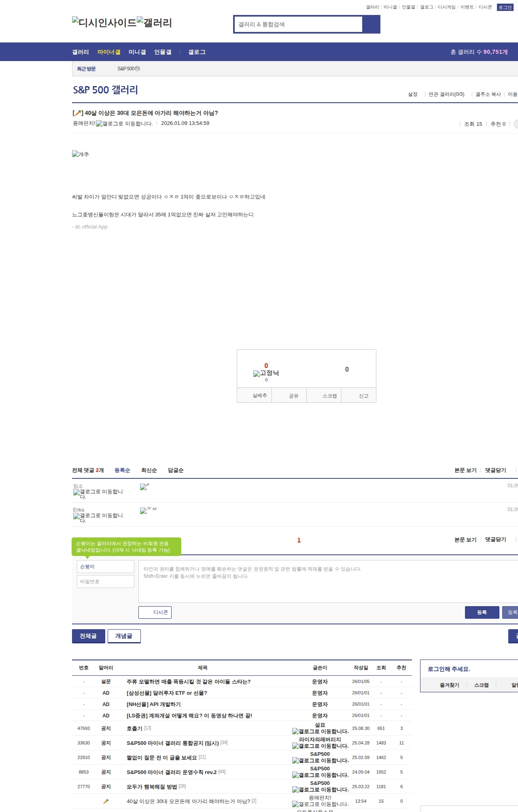Click the 말머리 column header

[106, 668]
